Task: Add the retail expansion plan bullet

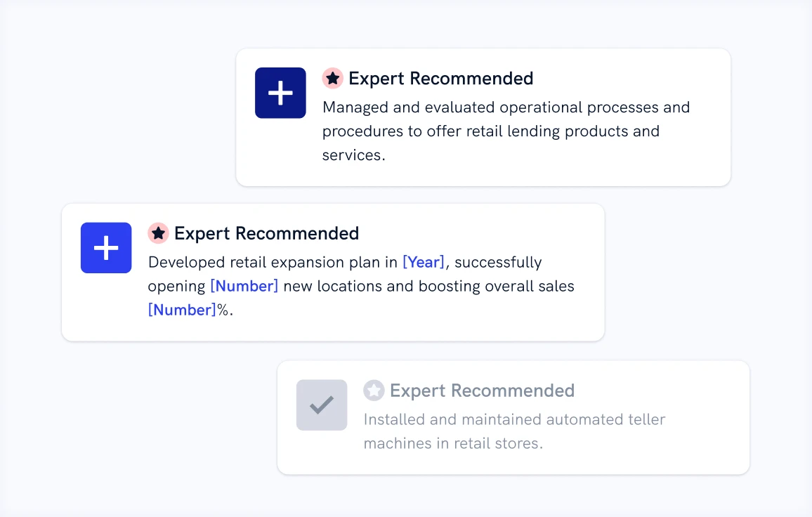Action: tap(106, 248)
